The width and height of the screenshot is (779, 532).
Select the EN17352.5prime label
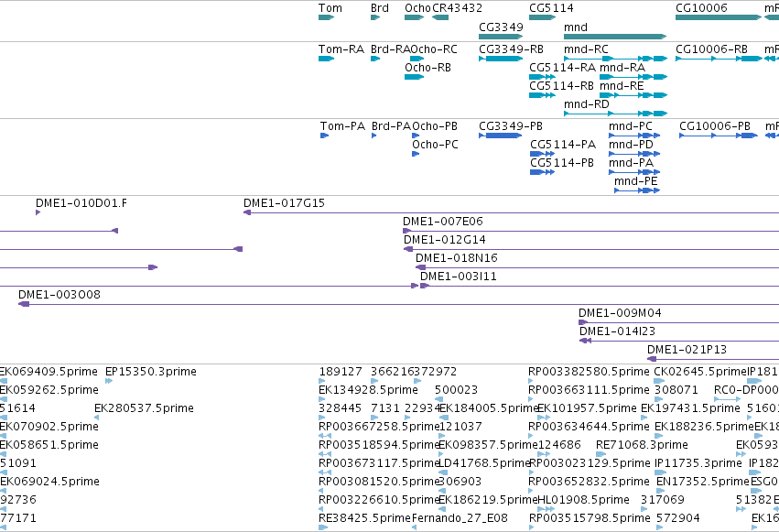702,482
